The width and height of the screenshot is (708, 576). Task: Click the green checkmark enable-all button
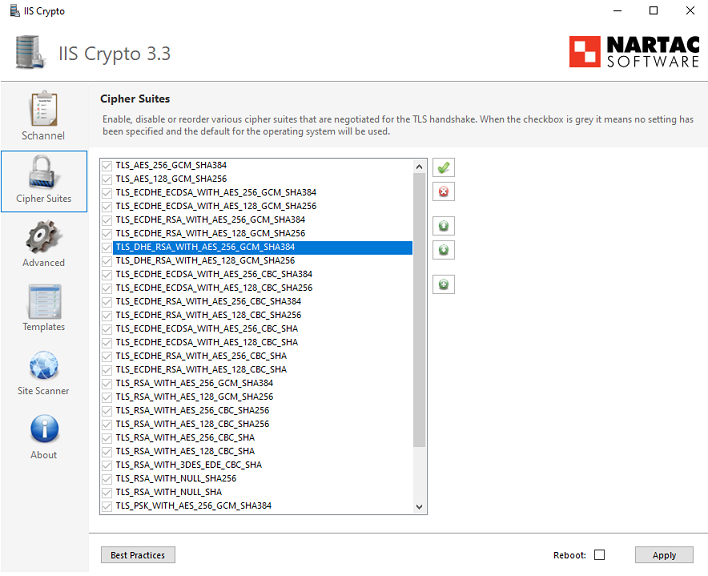(x=443, y=168)
